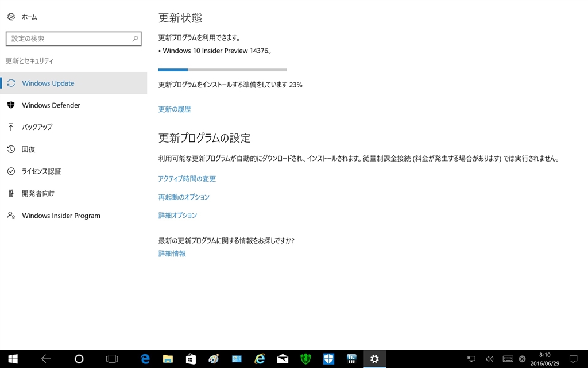
Task: Select Windows Update in the sidebar
Action: pyautogui.click(x=73, y=83)
